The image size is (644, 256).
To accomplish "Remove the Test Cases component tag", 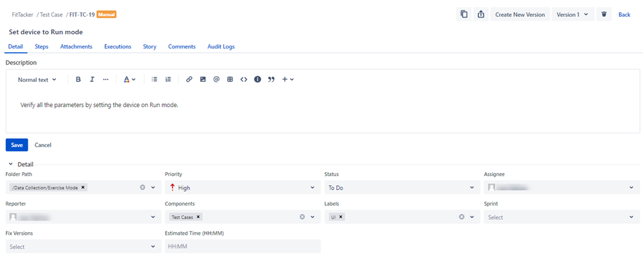I will (x=198, y=217).
